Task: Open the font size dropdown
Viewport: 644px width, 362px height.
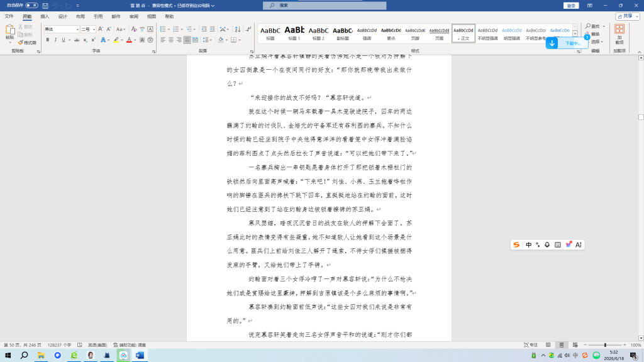Action: [x=94, y=30]
